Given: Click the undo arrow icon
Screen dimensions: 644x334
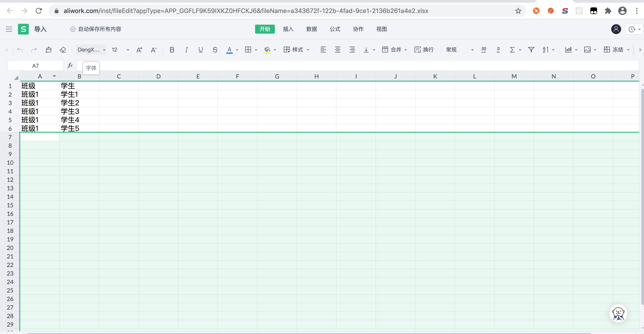Looking at the screenshot, I should pyautogui.click(x=20, y=50).
